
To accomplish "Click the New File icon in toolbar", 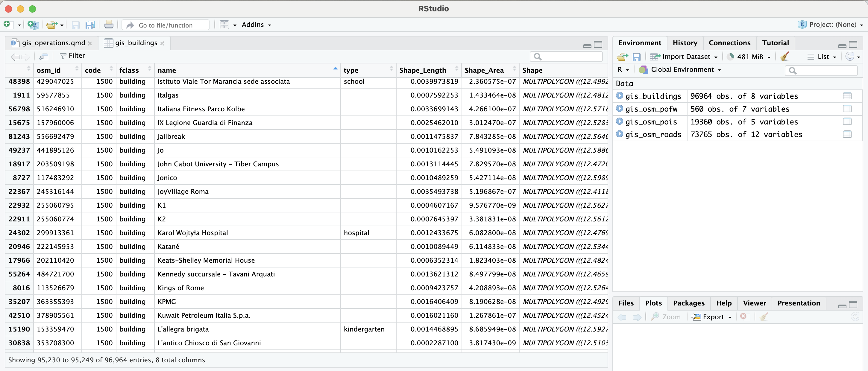I will tap(7, 25).
